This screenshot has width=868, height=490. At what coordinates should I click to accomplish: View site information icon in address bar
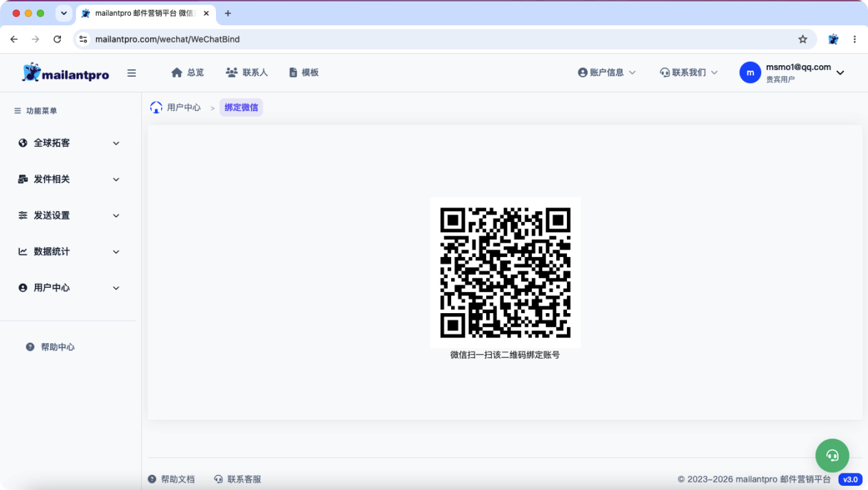(83, 39)
